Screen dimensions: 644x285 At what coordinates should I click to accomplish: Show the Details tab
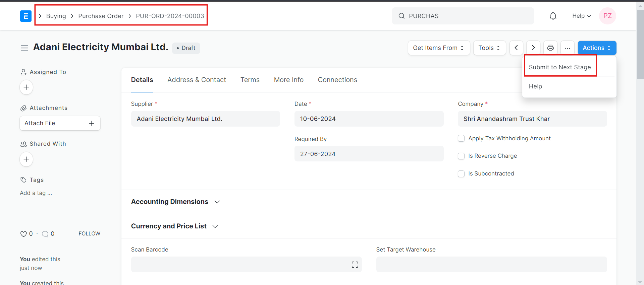tap(142, 80)
